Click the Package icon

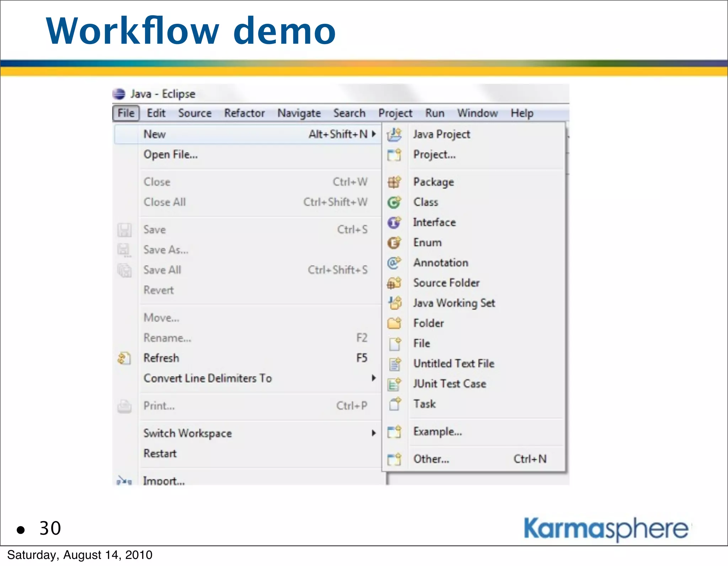coord(394,182)
